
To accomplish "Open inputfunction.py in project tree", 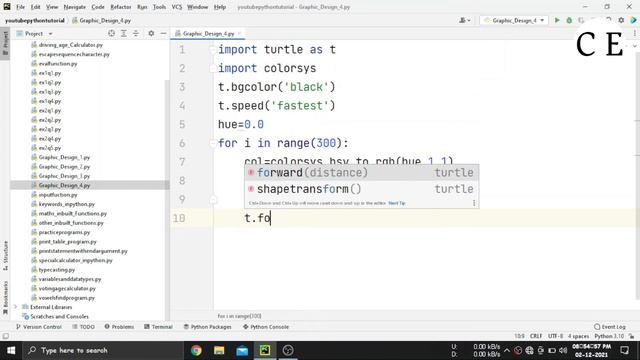I will (58, 195).
